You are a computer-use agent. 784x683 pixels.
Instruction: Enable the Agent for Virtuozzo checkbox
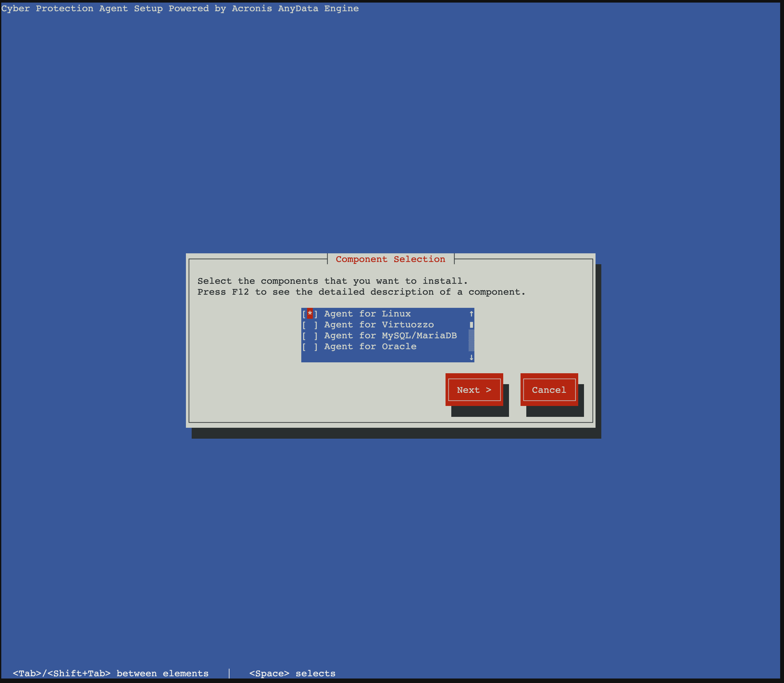pos(310,325)
